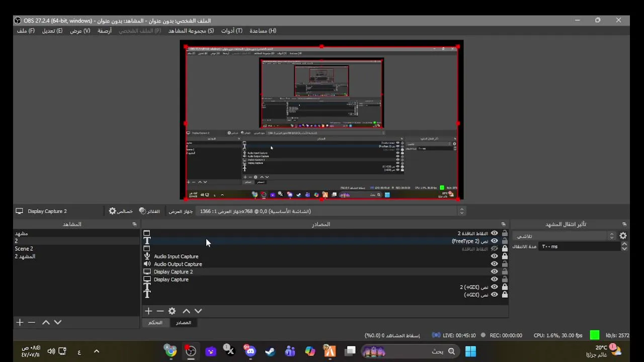Open Google Chrome from the taskbar
This screenshot has width=644, height=362.
(171, 351)
